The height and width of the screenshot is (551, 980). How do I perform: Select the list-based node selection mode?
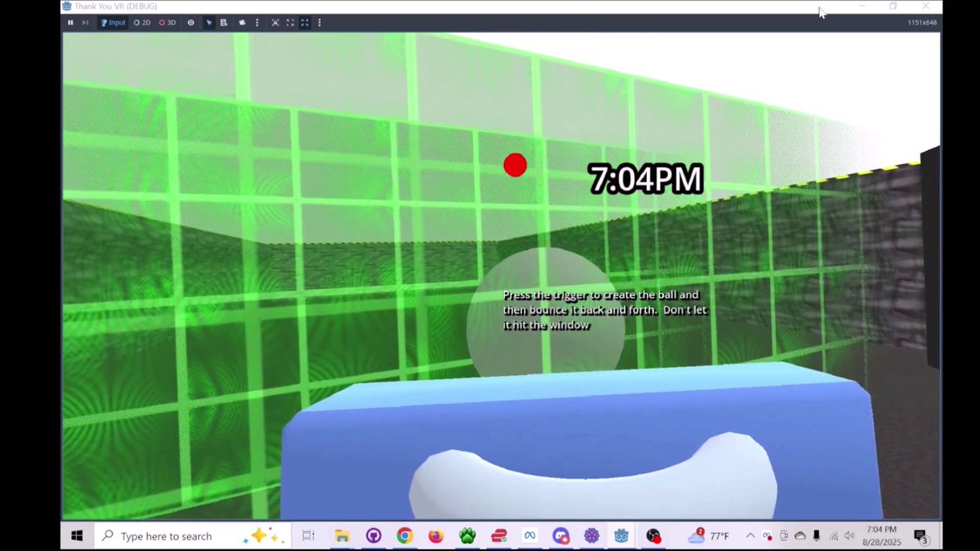coord(224,22)
